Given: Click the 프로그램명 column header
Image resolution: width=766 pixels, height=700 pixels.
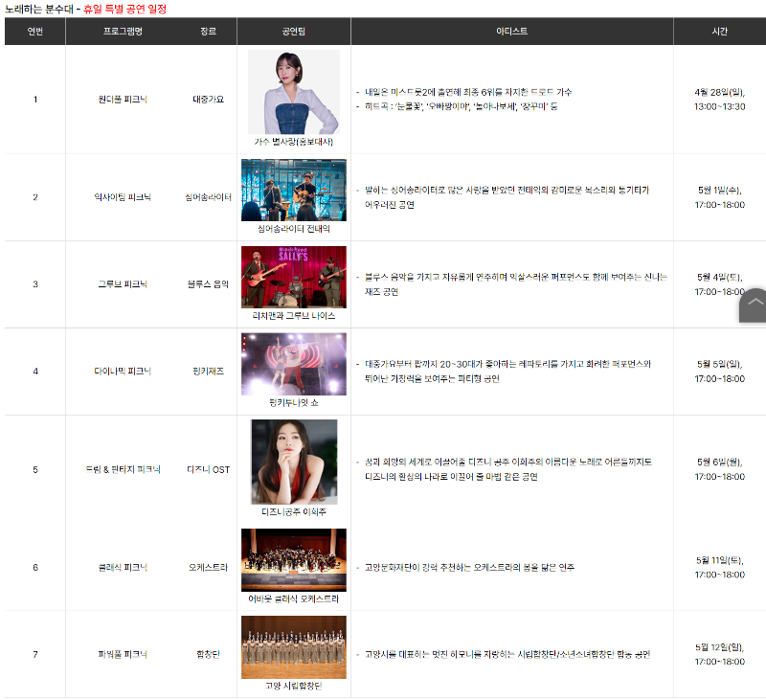Looking at the screenshot, I should [123, 32].
